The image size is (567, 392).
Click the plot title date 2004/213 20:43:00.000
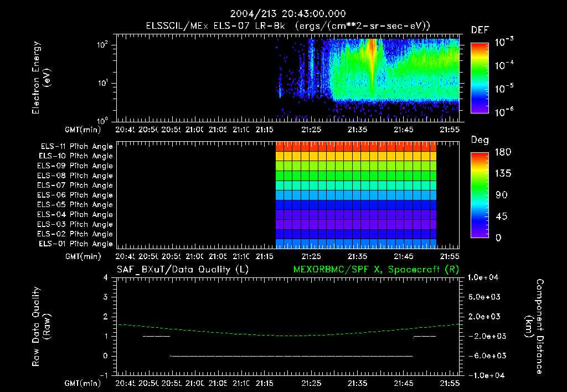288,14
